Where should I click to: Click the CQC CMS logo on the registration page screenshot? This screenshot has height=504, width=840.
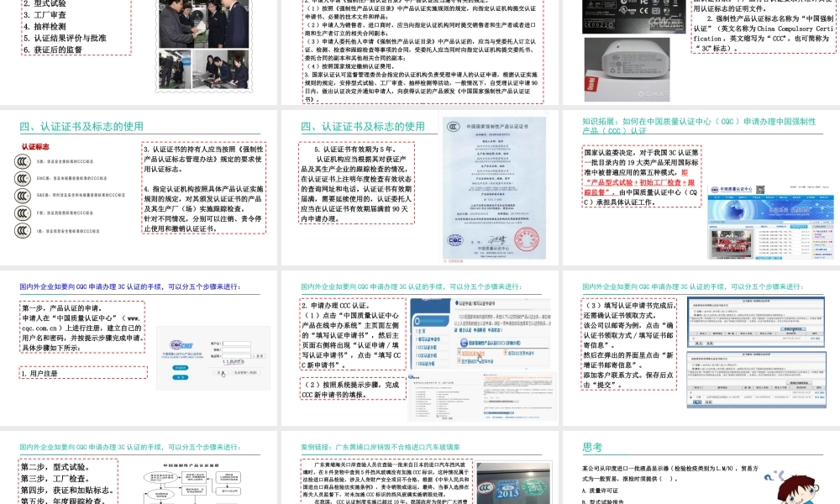[x=181, y=344]
